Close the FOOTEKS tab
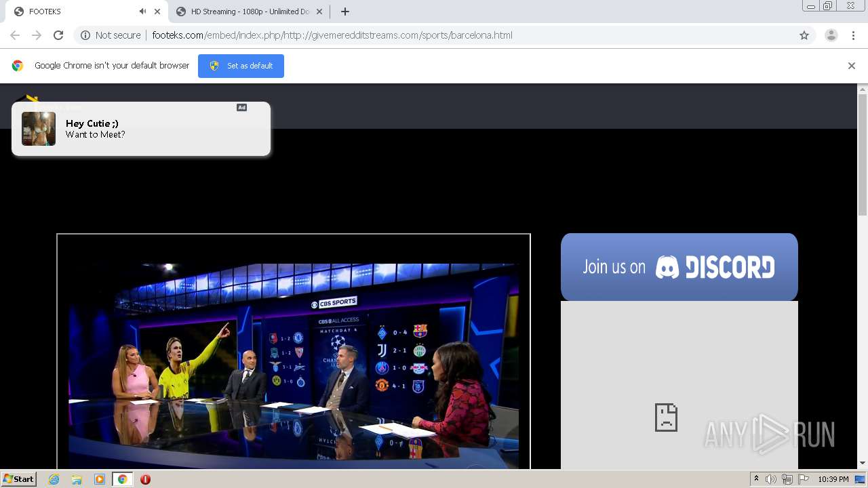This screenshot has height=488, width=868. (157, 12)
